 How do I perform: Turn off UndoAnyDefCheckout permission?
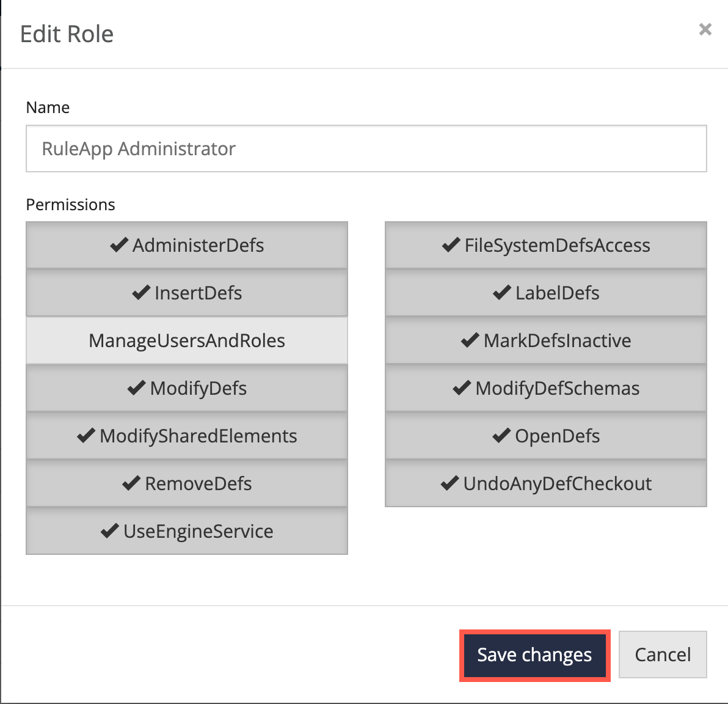(x=545, y=483)
